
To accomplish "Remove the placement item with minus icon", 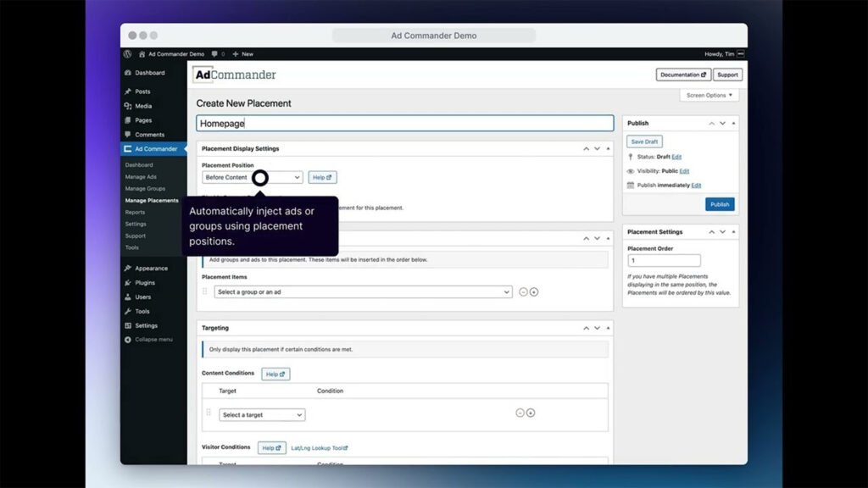I will [523, 292].
